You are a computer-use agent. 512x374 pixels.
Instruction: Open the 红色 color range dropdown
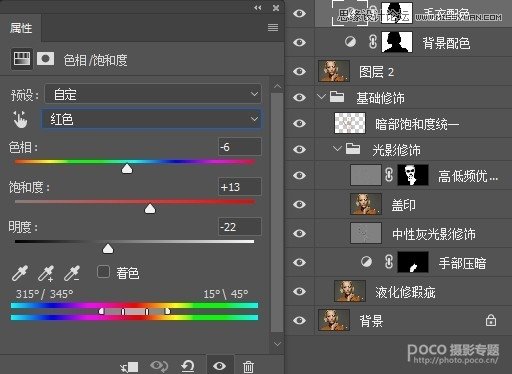tap(151, 119)
